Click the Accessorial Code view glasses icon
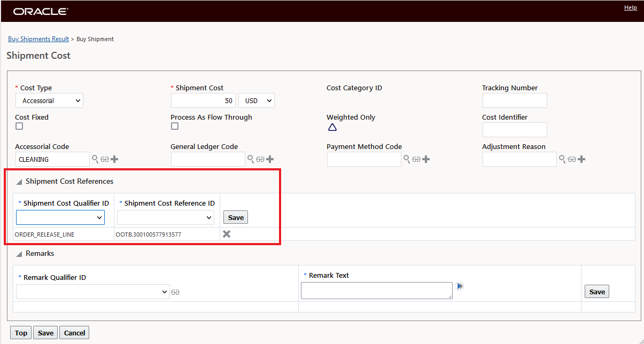The height and width of the screenshot is (344, 644). [x=104, y=159]
